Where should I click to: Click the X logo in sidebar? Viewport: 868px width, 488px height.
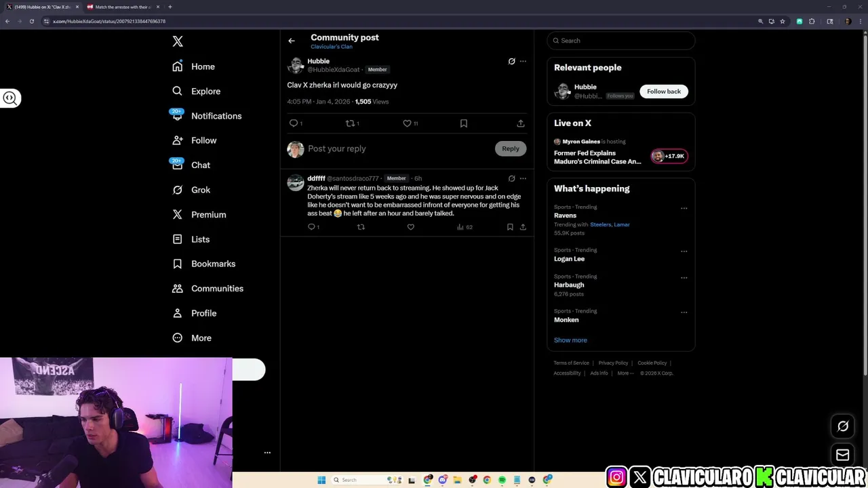point(178,41)
